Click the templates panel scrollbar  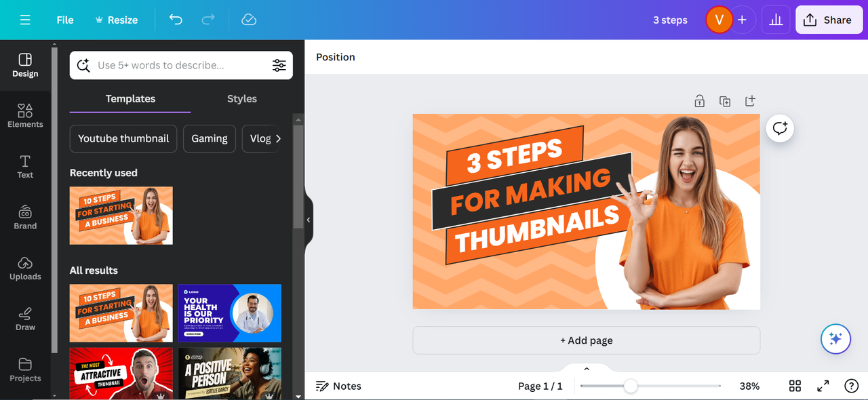click(x=298, y=176)
